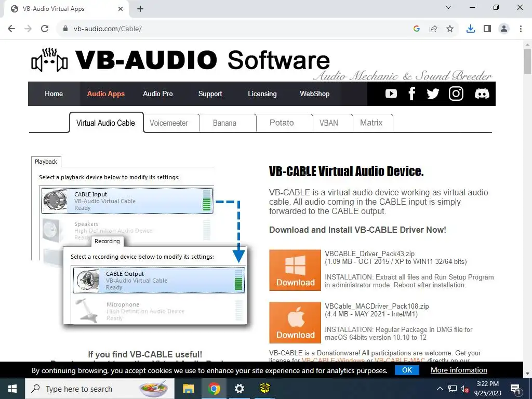Reload the page with the refresh icon
Viewport: 532px width, 399px height.
[x=45, y=29]
